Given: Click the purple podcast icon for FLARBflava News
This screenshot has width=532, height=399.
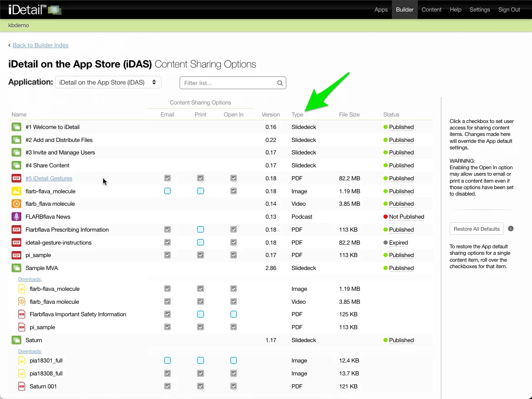Looking at the screenshot, I should click(17, 217).
